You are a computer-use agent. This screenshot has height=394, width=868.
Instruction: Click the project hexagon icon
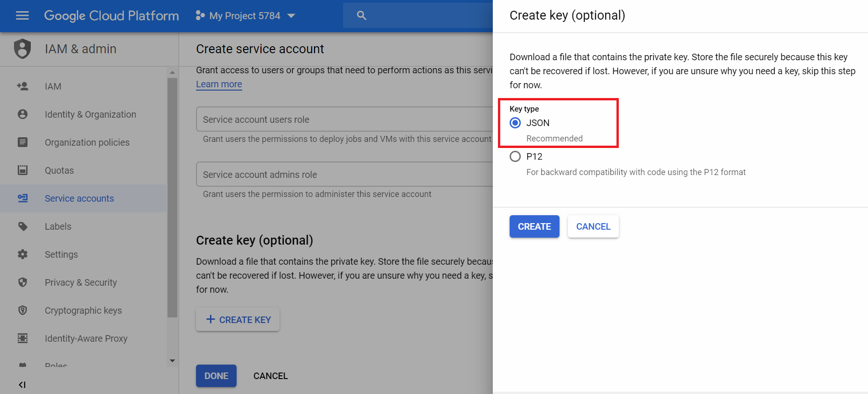click(200, 16)
